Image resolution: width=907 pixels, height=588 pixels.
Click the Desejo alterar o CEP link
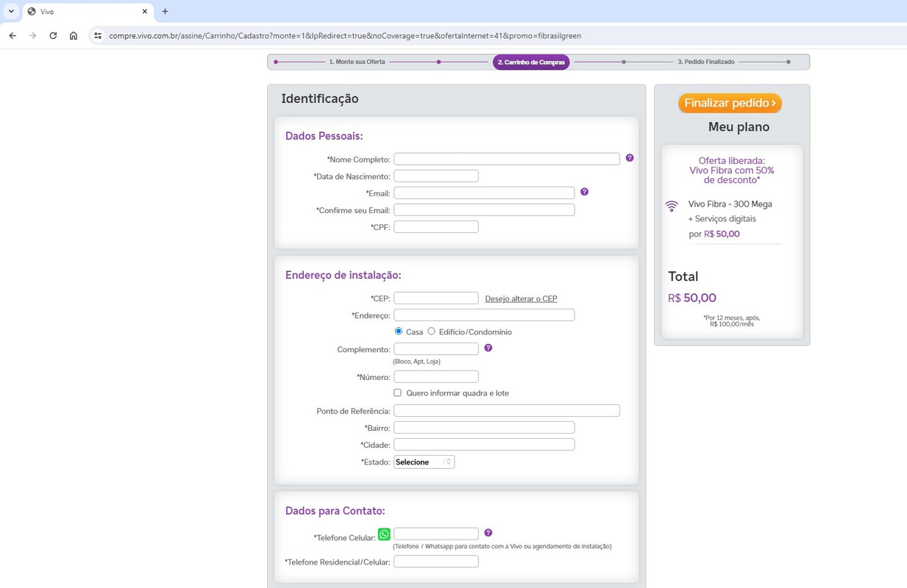521,298
